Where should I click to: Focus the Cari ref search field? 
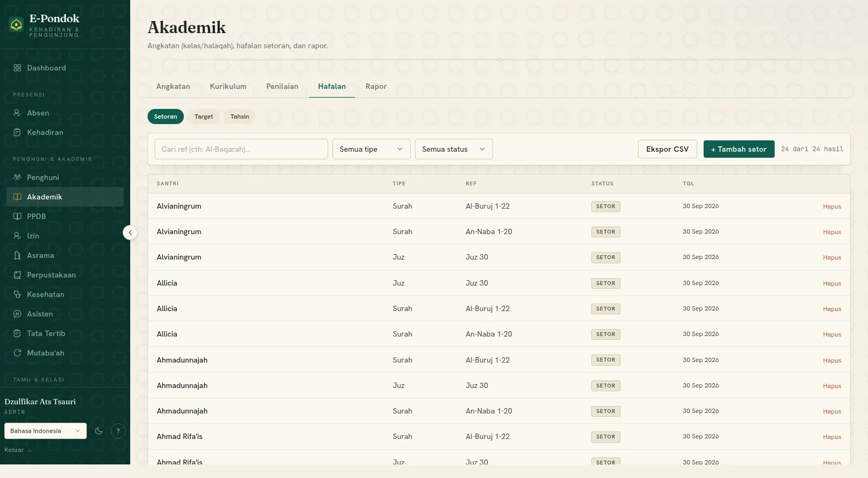coord(241,149)
